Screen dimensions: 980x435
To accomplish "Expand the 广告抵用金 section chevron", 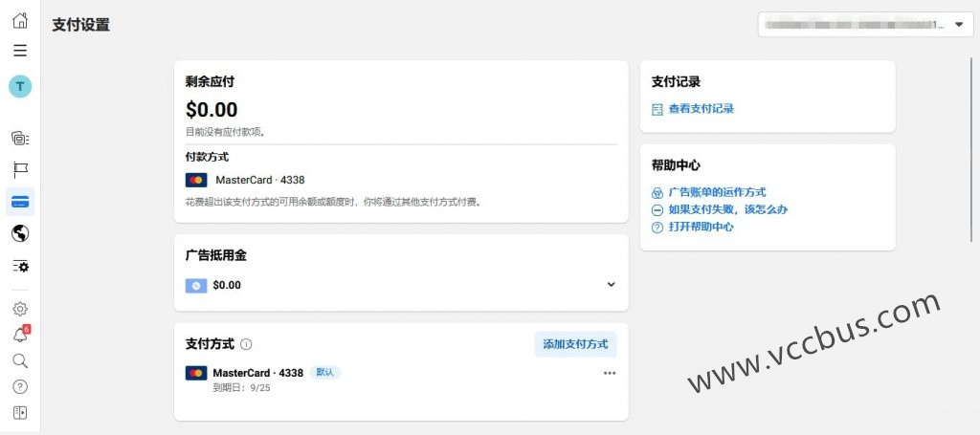I will click(x=612, y=284).
